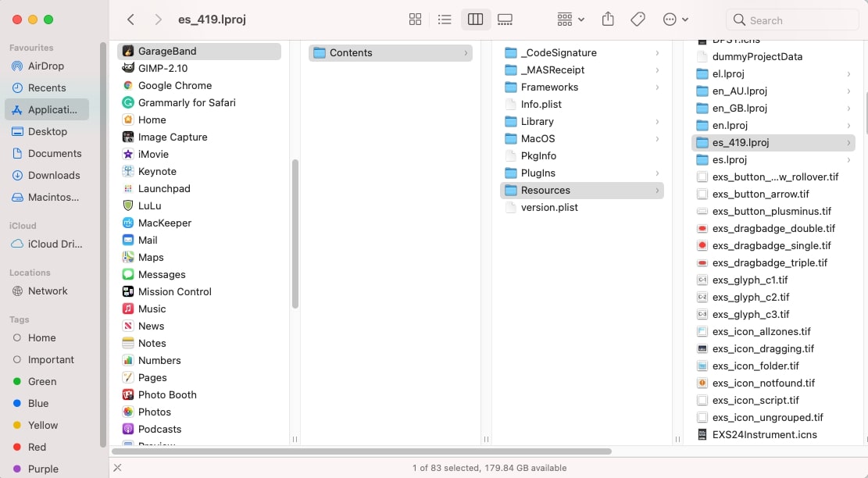Open iCloud Drive in the sidebar
868x478 pixels.
47,244
